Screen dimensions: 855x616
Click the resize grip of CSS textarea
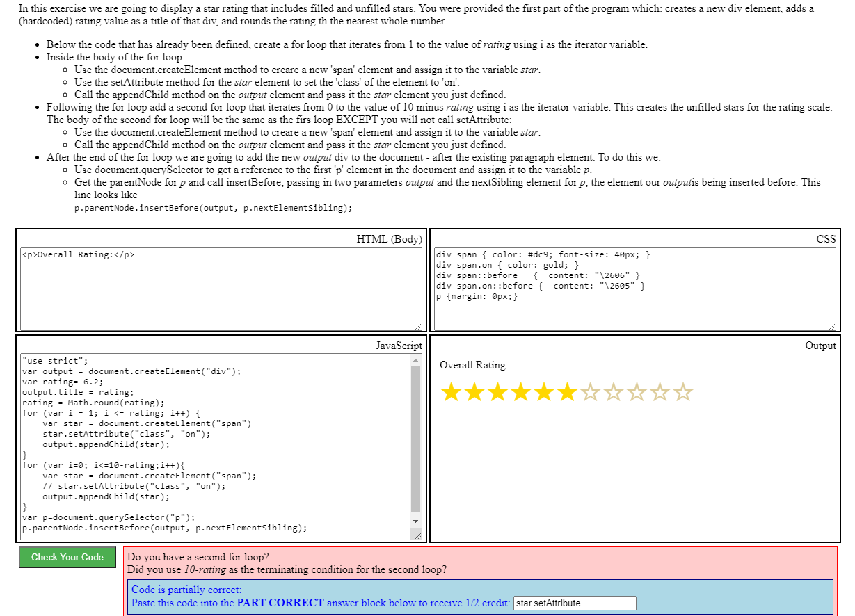pyautogui.click(x=832, y=327)
